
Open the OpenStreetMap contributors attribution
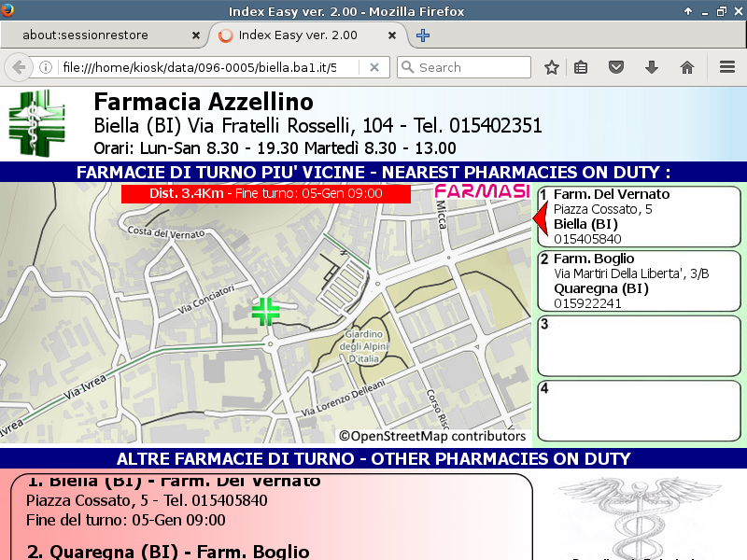coord(432,436)
